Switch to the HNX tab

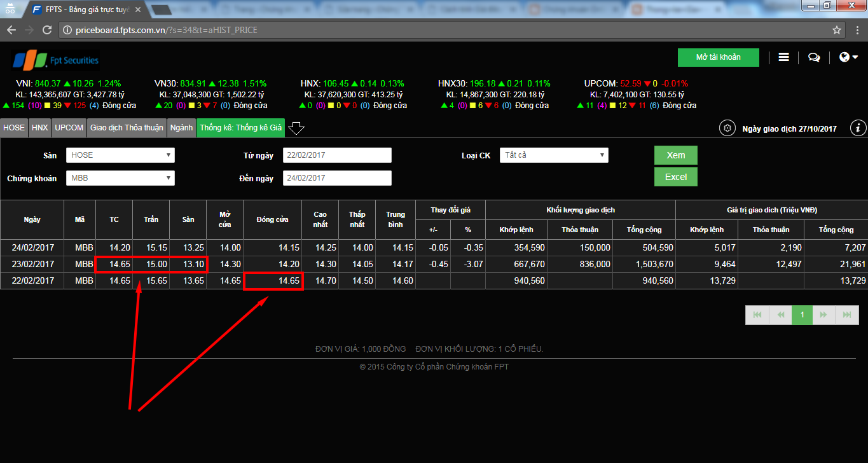39,128
